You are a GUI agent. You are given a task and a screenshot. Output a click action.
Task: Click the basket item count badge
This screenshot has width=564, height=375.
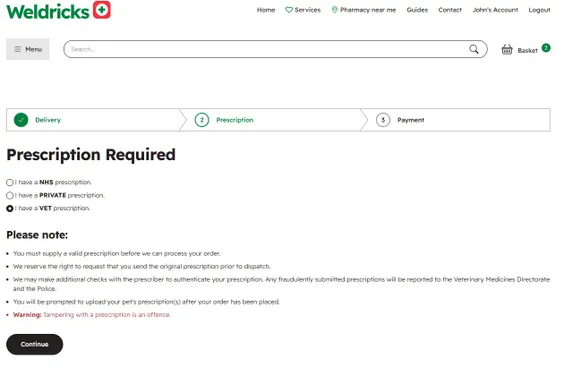point(546,47)
